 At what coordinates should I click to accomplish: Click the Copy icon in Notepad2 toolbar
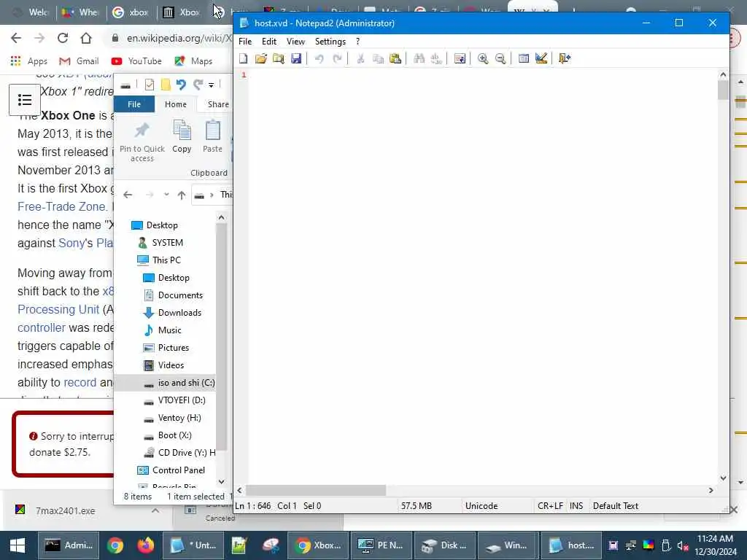378,58
